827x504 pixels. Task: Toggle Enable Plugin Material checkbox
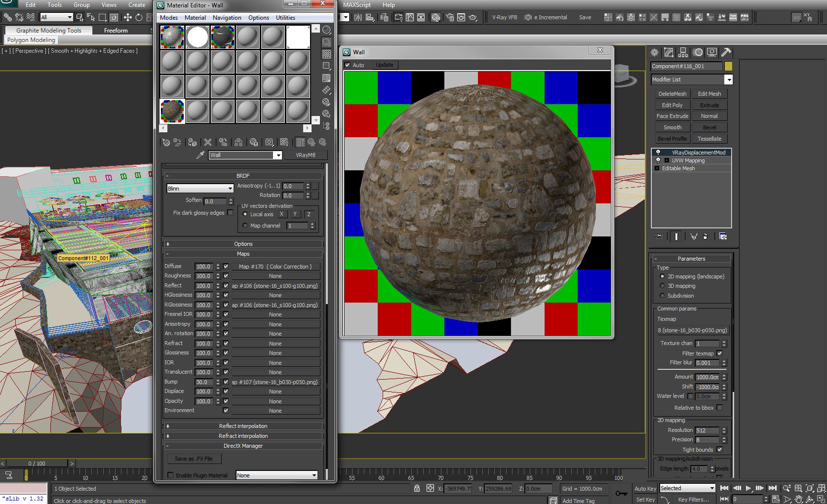171,475
